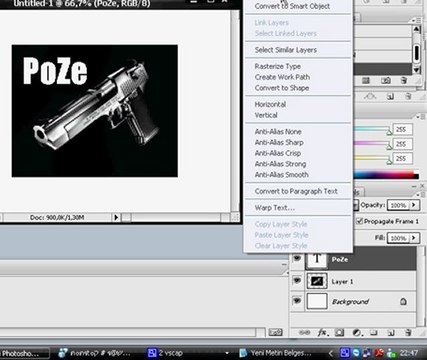Viewport: 427px width, 360px height.
Task: Open the Photoshop taskbar button
Action: point(24,353)
